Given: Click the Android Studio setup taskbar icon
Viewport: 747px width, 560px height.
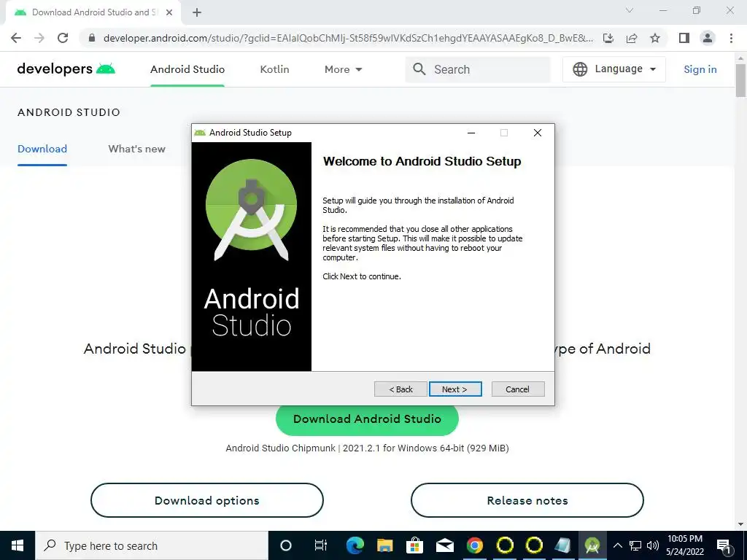Looking at the screenshot, I should tap(592, 545).
